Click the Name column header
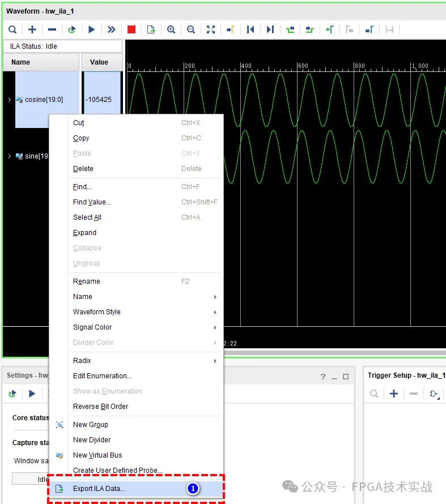This screenshot has width=446, height=504. click(x=41, y=62)
